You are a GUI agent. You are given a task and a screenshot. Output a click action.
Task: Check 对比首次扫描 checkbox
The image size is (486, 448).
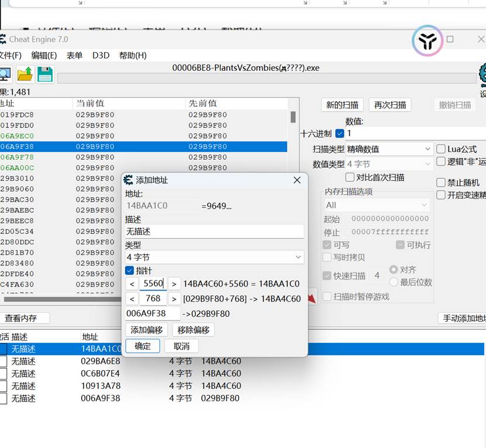point(350,177)
